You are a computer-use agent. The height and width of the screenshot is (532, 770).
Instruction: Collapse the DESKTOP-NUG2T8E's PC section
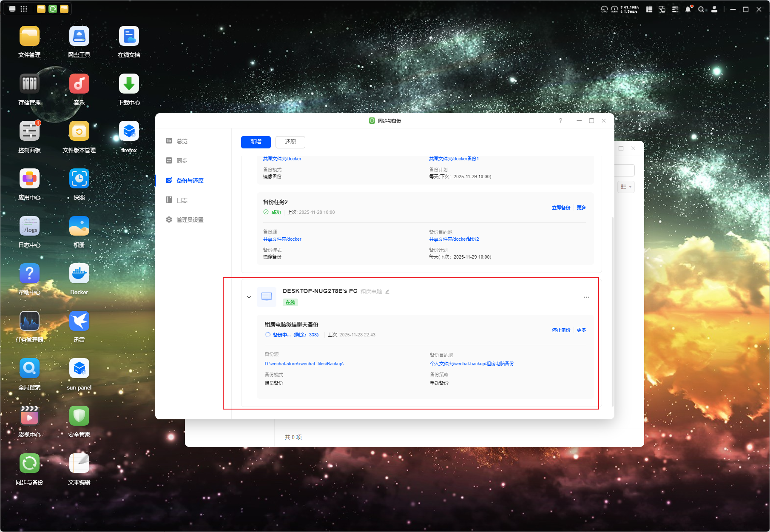[249, 297]
